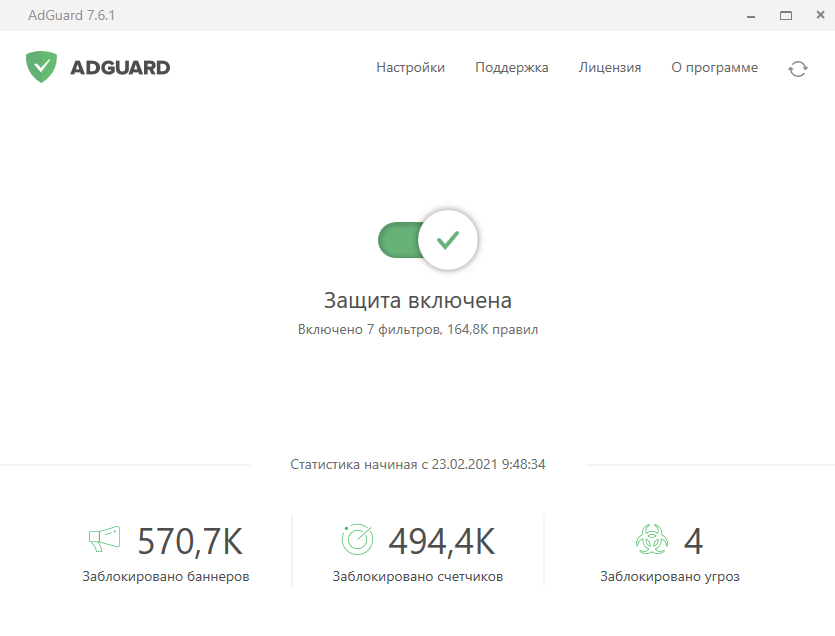Click the Включено 7 фильтров text
The height and width of the screenshot is (636, 835).
point(418,329)
